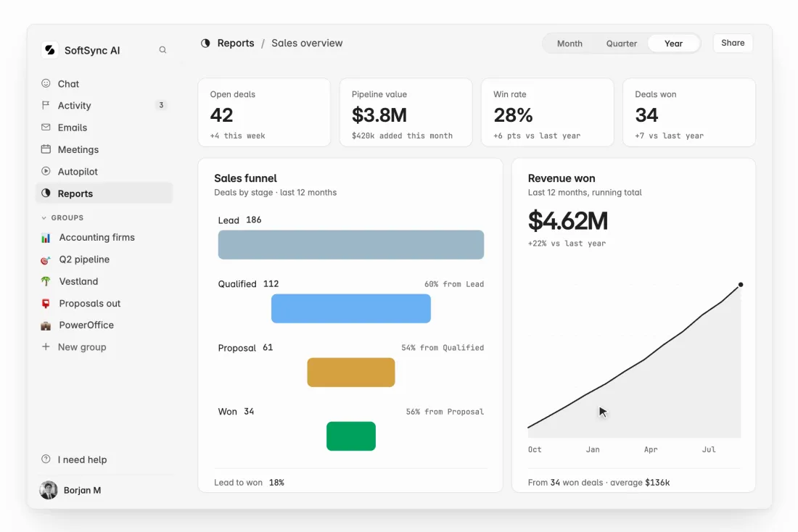Click the '$420k added this month' text
Image resolution: width=798 pixels, height=532 pixels.
click(x=402, y=136)
